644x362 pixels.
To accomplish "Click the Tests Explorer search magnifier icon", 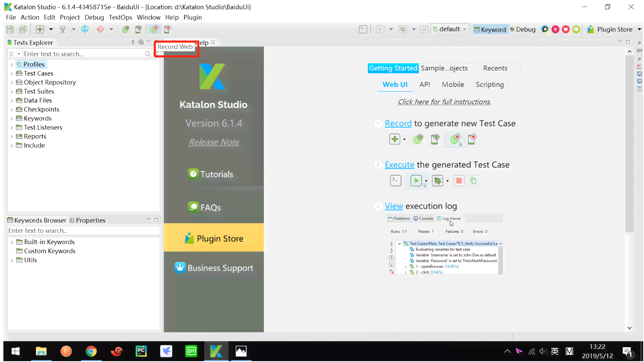I will [148, 54].
